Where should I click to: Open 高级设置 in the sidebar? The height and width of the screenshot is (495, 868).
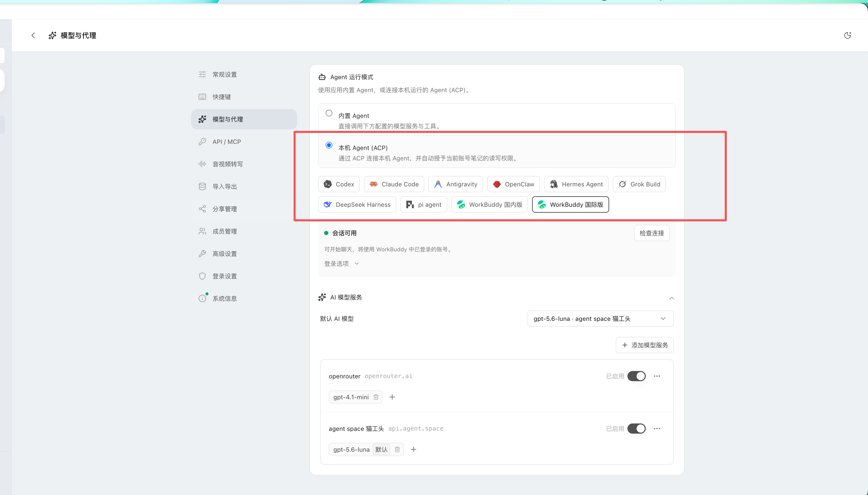click(244, 254)
